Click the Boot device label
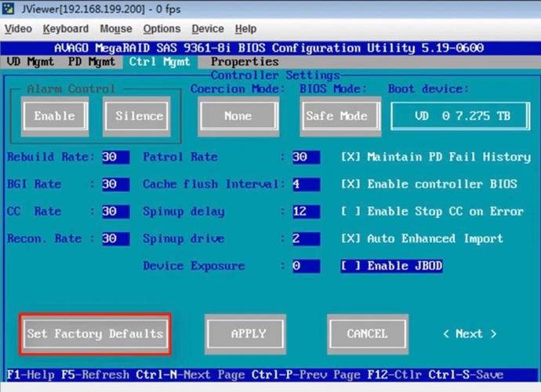The image size is (541, 392). pos(428,89)
